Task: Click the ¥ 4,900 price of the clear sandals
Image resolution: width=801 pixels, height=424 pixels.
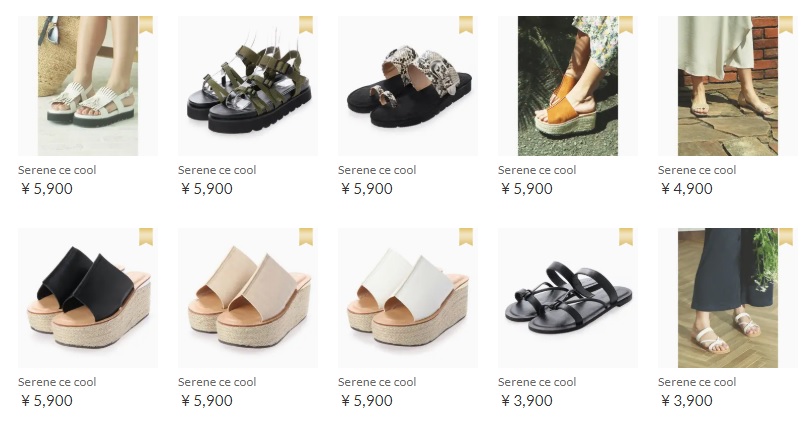Action: click(x=686, y=189)
